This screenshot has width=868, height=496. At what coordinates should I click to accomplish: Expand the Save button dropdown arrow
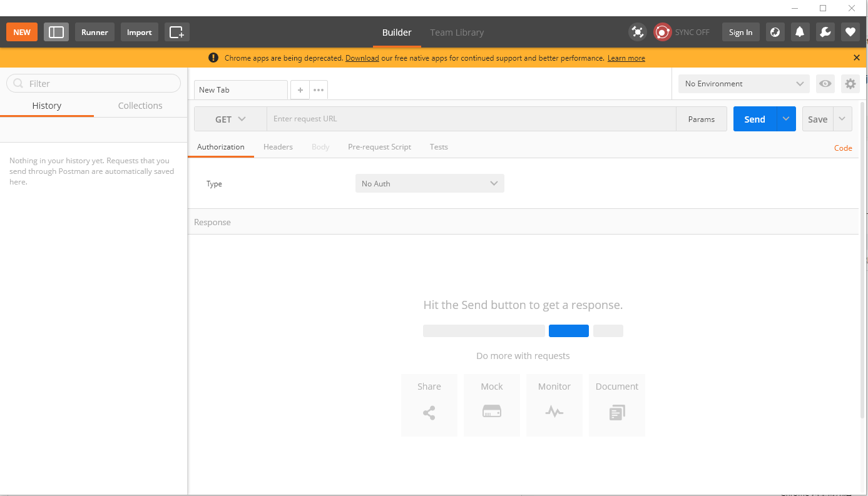point(842,119)
